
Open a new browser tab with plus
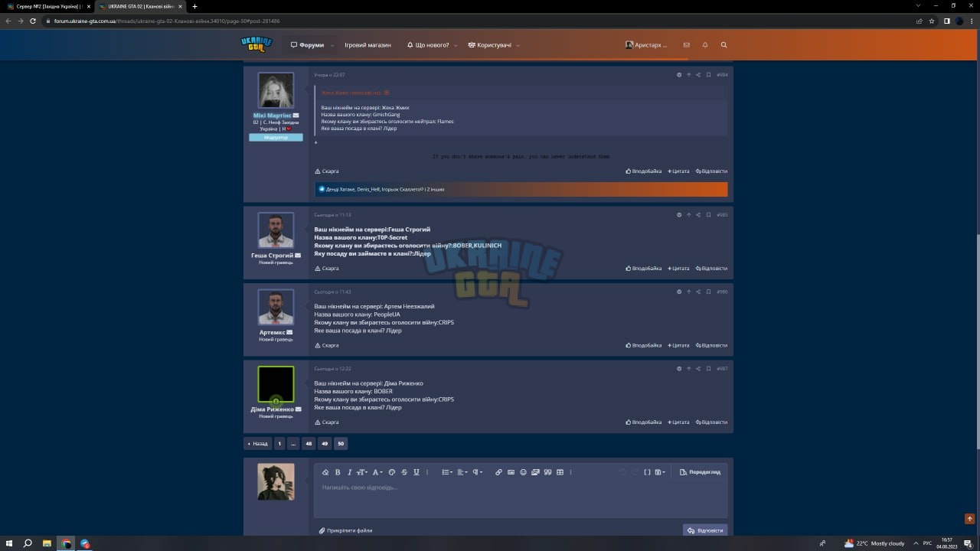[x=194, y=6]
